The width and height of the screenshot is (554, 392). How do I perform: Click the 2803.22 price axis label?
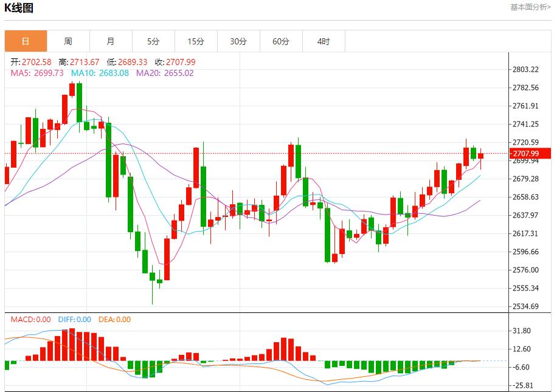point(526,69)
